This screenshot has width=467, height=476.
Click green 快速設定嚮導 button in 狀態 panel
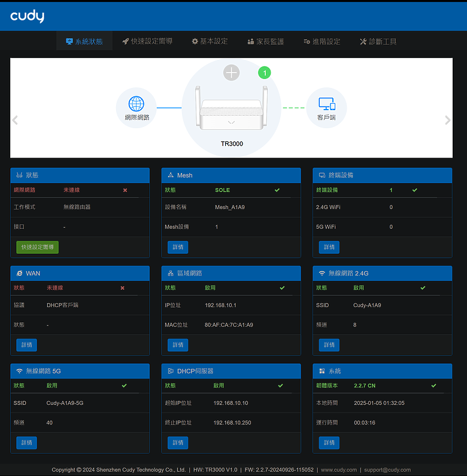[37, 247]
